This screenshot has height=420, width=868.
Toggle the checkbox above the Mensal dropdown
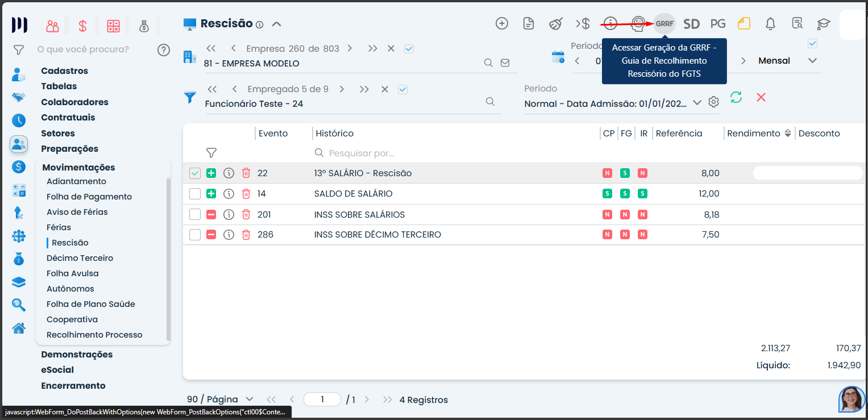point(813,44)
